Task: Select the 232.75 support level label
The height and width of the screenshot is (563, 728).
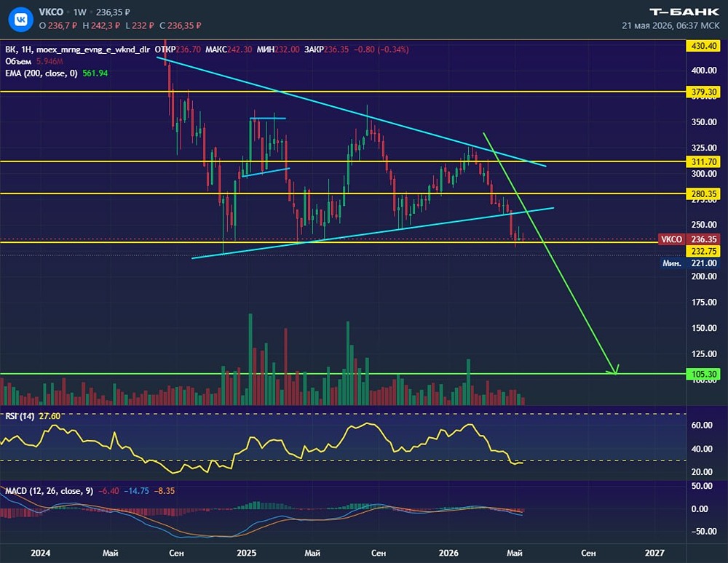Action: coord(703,252)
